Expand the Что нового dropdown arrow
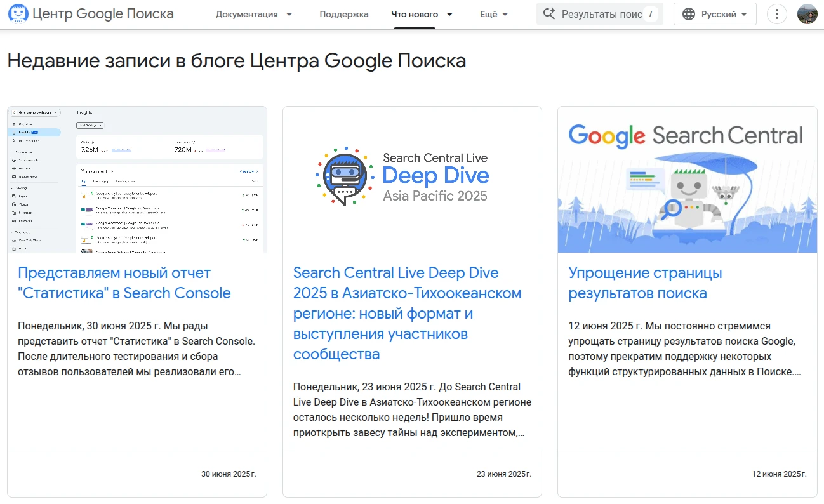Viewport: 824px width, 504px height. [449, 14]
